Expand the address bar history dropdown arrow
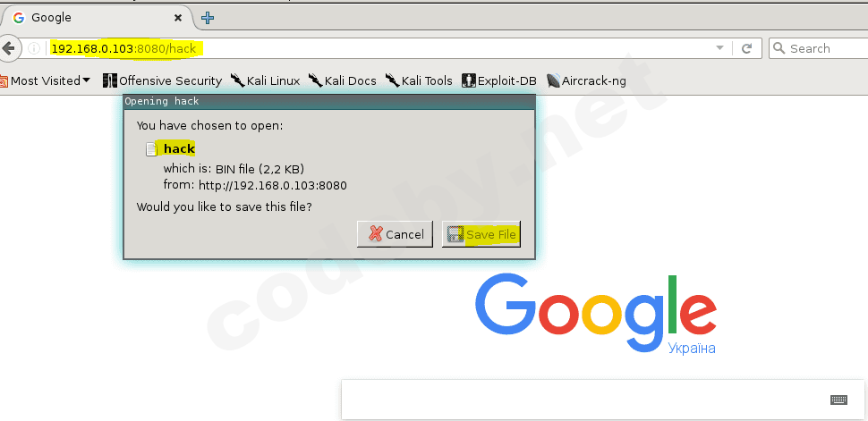 click(x=719, y=48)
